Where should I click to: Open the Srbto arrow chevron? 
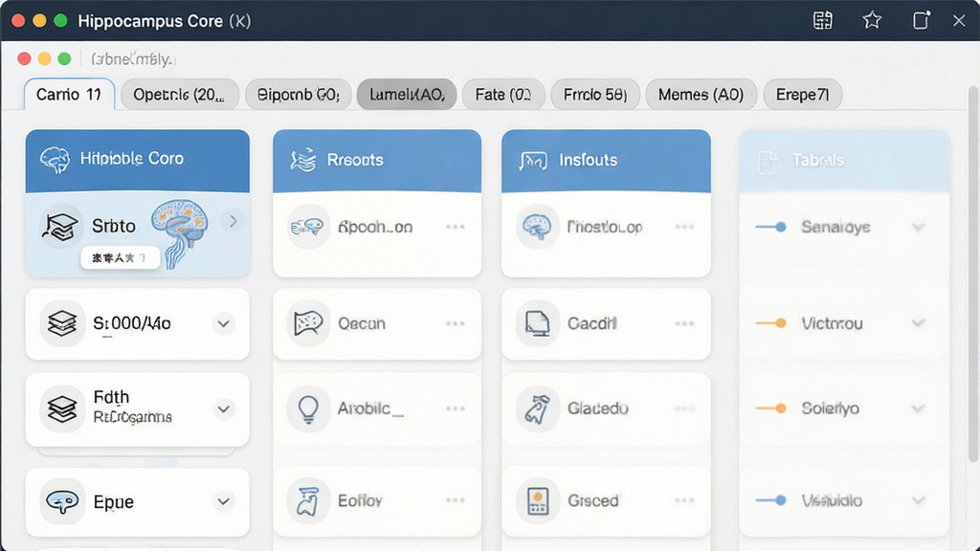coord(234,221)
